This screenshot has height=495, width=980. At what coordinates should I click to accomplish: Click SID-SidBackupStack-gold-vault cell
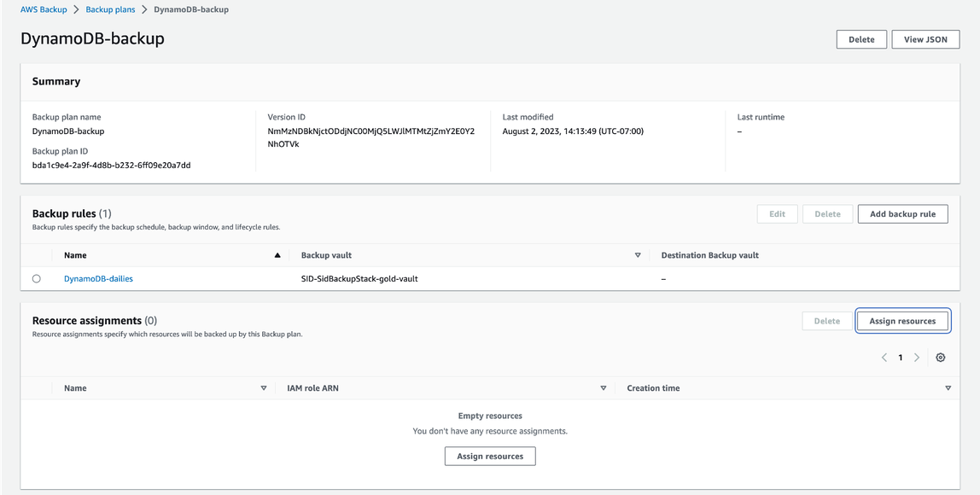(x=359, y=279)
